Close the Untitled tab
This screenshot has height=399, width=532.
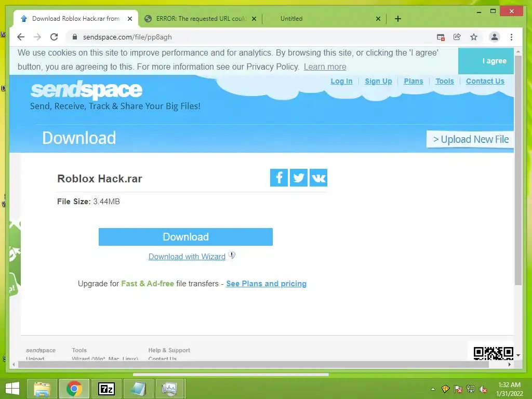click(x=378, y=19)
